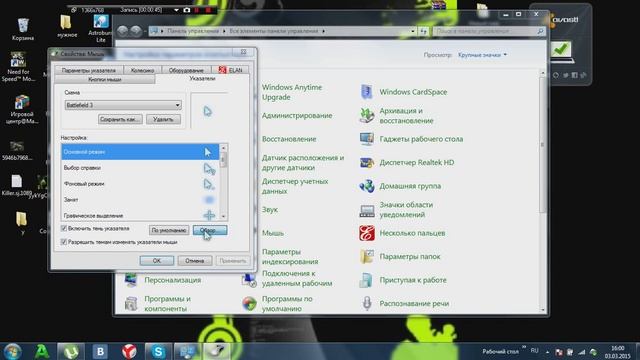Image resolution: width=640 pixels, height=360 pixels.
Task: Click the taskbar clock showing 16:00
Action: coord(618,352)
